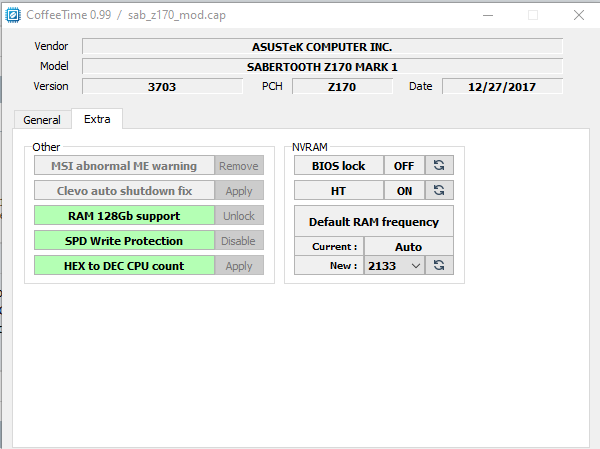Toggle HT ON value
The height and width of the screenshot is (449, 600).
coord(404,190)
